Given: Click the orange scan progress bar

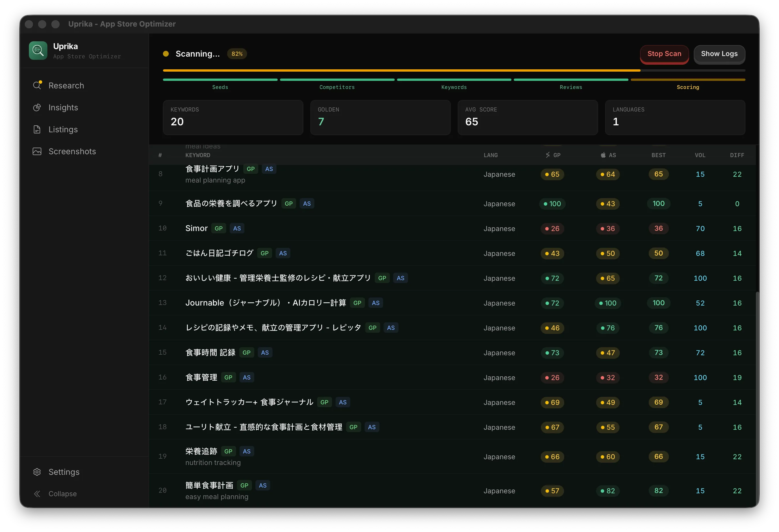Looking at the screenshot, I should [x=401, y=70].
